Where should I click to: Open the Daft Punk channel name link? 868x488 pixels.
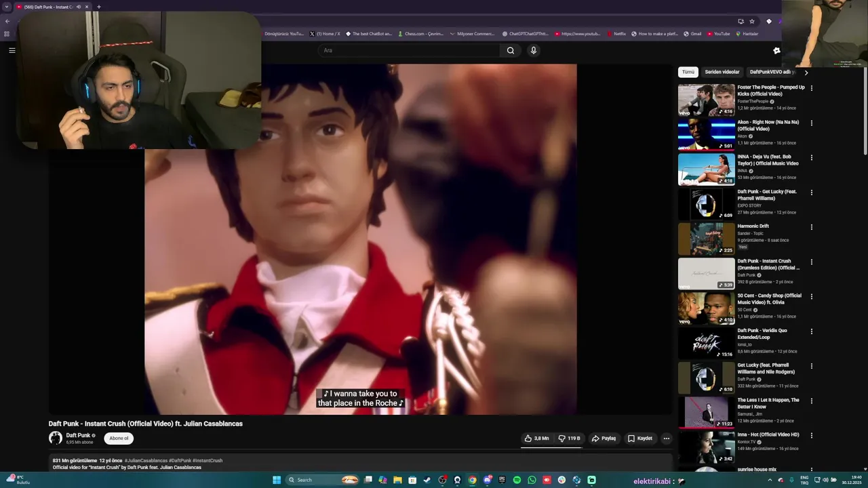coord(78,436)
